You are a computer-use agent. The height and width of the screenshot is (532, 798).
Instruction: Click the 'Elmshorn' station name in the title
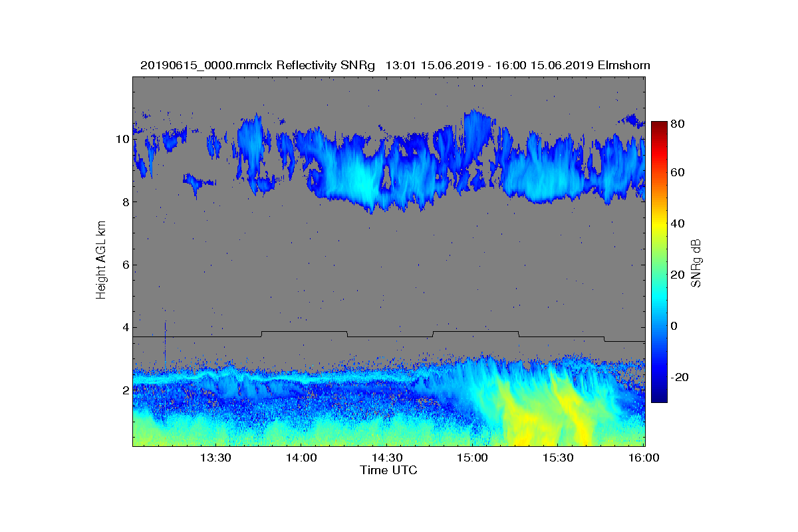point(624,65)
